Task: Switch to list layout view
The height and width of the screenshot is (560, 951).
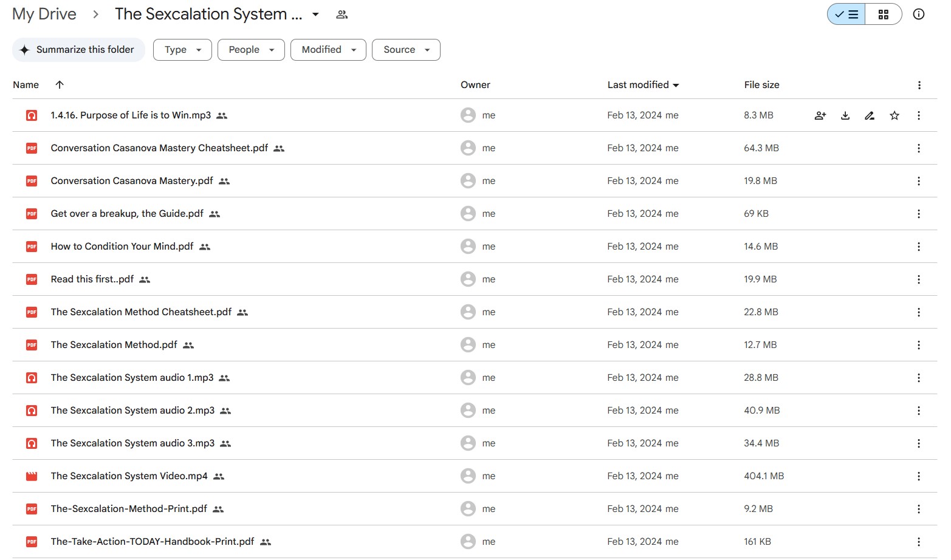Action: pyautogui.click(x=846, y=15)
